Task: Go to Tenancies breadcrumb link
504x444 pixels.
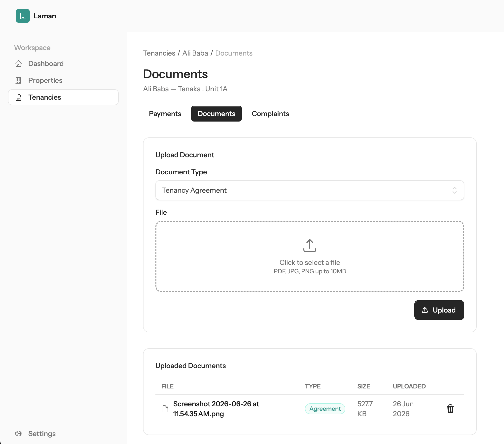Action: [x=159, y=53]
